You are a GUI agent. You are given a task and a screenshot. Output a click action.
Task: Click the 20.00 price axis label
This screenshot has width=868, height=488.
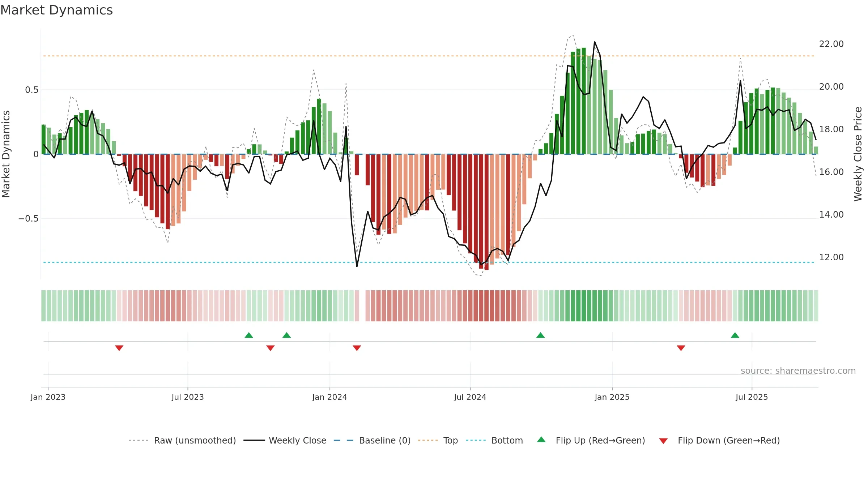pos(831,87)
